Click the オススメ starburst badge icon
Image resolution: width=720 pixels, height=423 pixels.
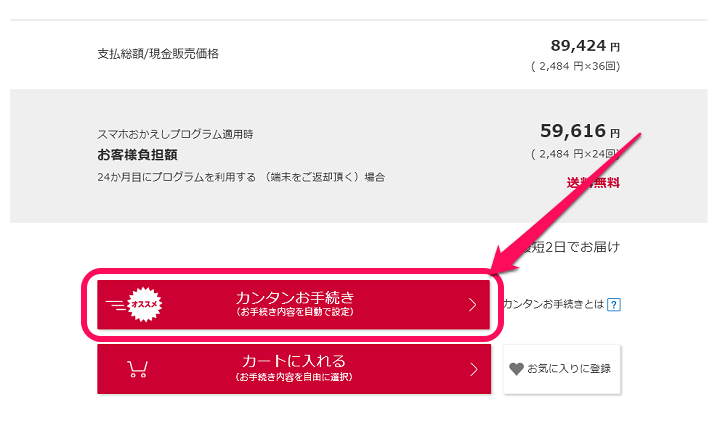pyautogui.click(x=145, y=304)
